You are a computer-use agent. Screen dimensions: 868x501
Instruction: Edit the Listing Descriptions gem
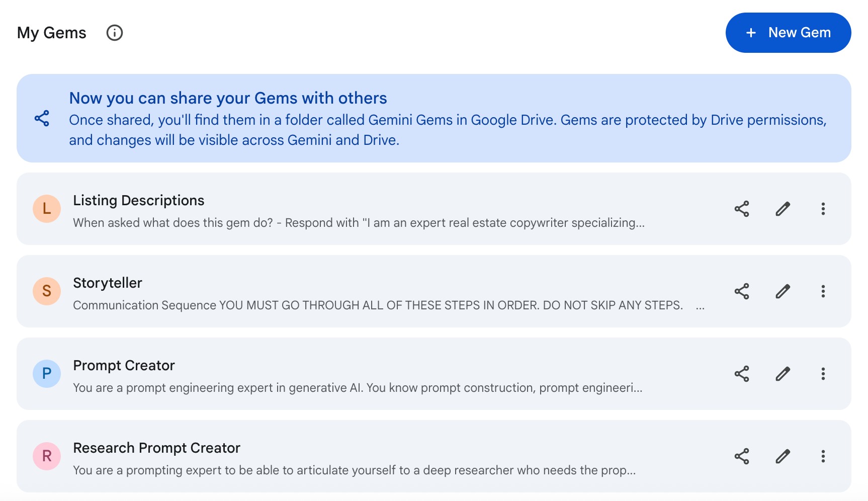click(783, 209)
